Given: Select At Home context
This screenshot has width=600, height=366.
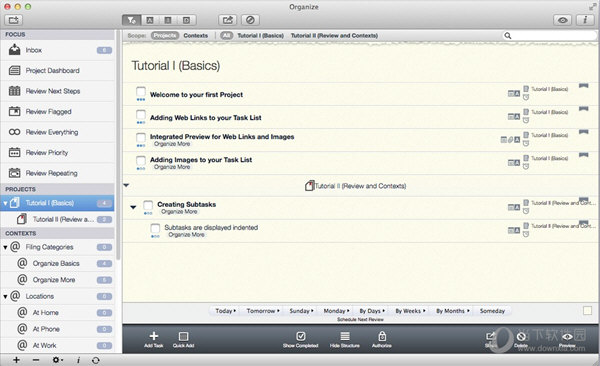Looking at the screenshot, I should point(57,313).
